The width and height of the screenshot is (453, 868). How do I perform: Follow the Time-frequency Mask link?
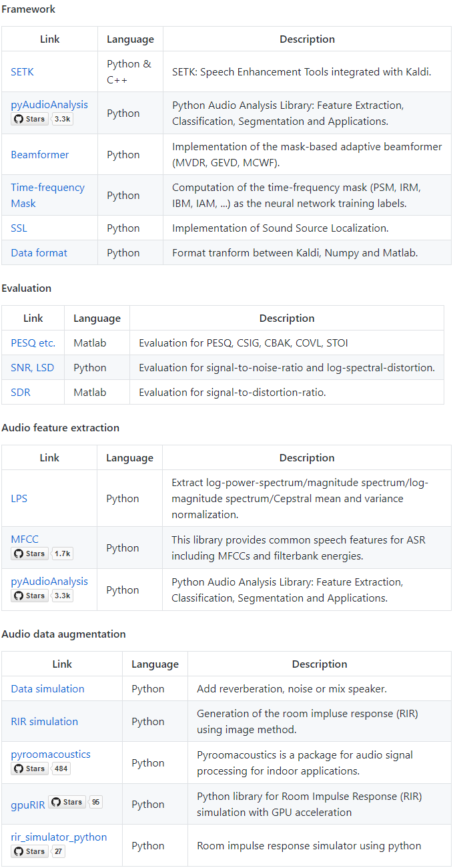pos(47,195)
